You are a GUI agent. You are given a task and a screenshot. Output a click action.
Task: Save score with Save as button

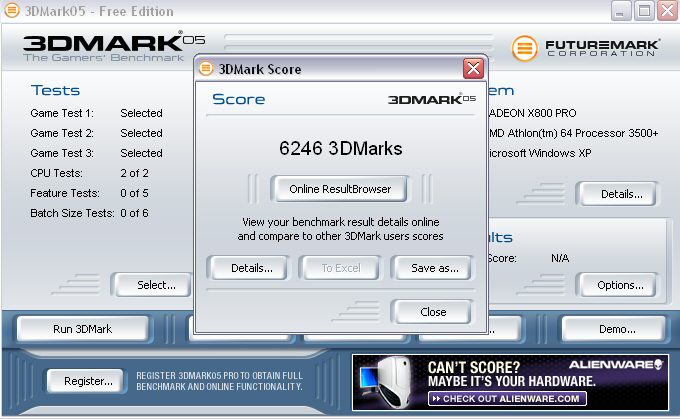tap(432, 268)
